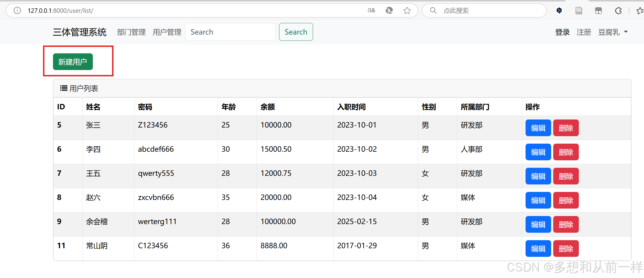Click the site info icon in address bar
644x278 pixels.
coord(17,11)
